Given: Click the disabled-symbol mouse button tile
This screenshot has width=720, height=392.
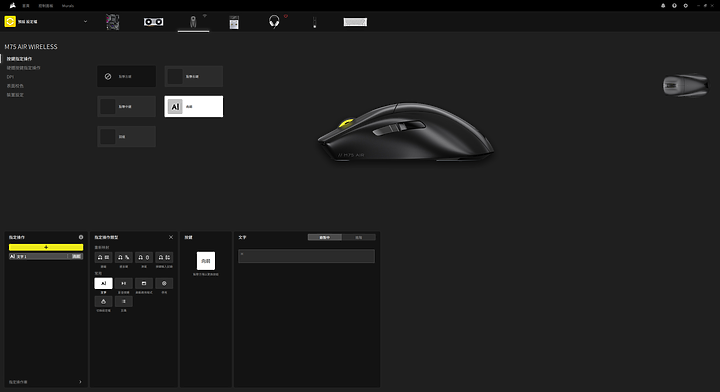Looking at the screenshot, I should [126, 76].
